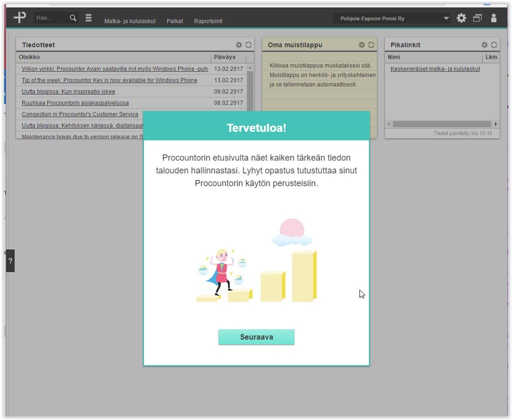Click the Päiväys column header

(224, 57)
